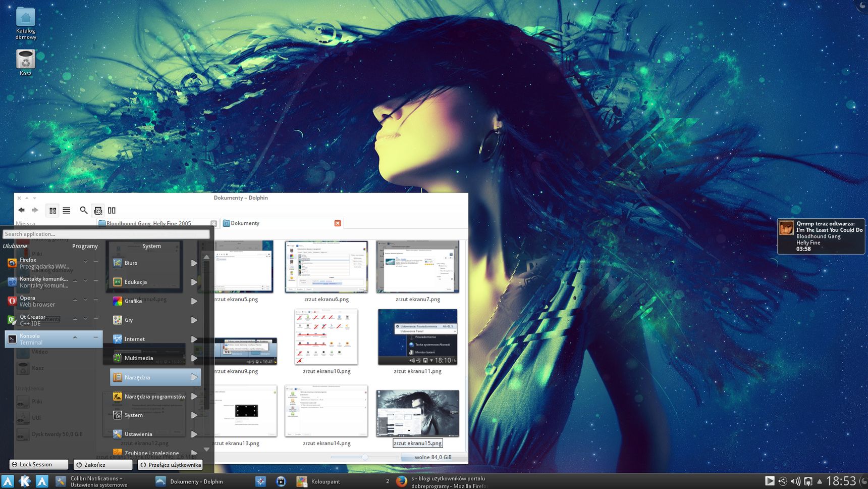Switch Dolphin to icons view mode

(x=52, y=210)
